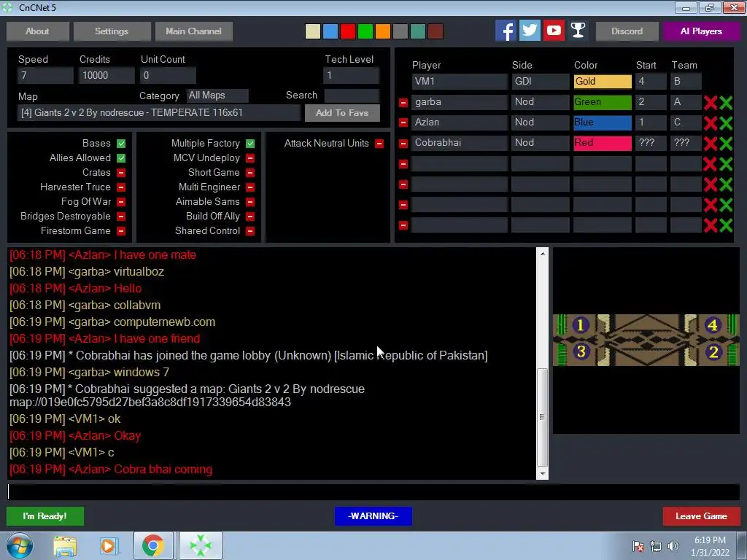Enable Harvester Truce option
Viewport: 747px width, 560px height.
pos(121,187)
